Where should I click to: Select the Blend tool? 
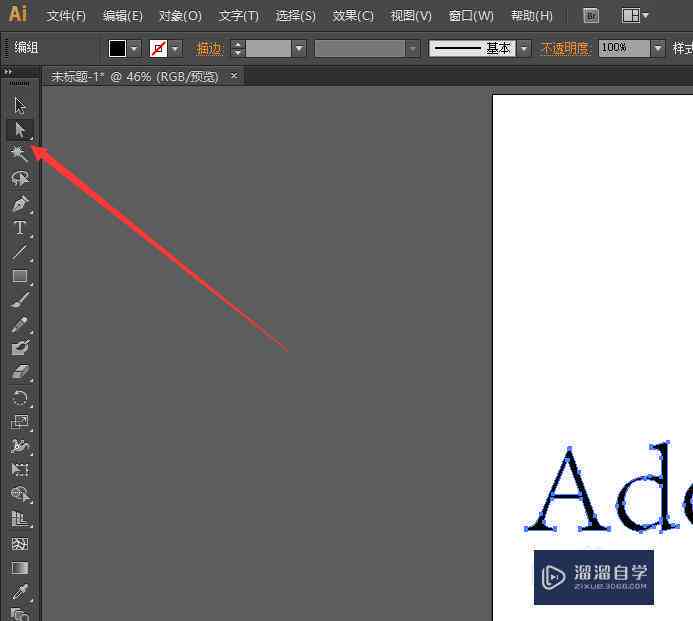(x=20, y=614)
